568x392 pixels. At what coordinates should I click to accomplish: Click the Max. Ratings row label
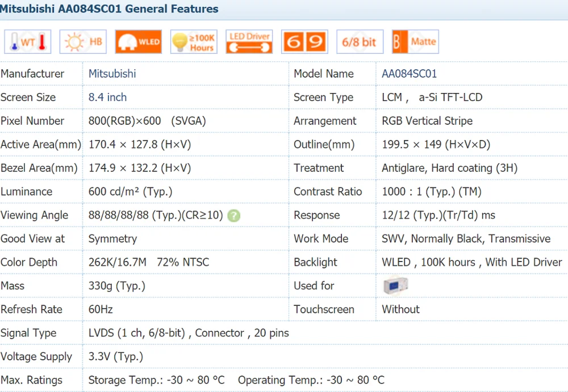coord(31,380)
